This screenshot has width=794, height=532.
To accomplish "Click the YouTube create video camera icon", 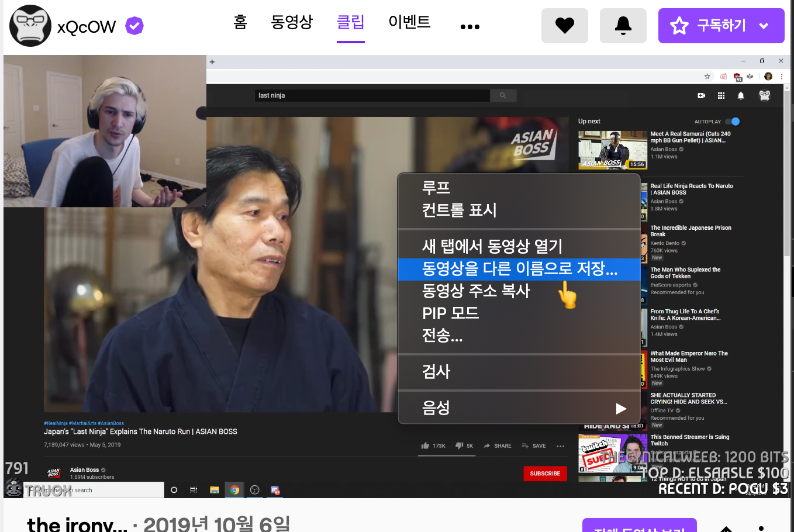I will [x=701, y=95].
